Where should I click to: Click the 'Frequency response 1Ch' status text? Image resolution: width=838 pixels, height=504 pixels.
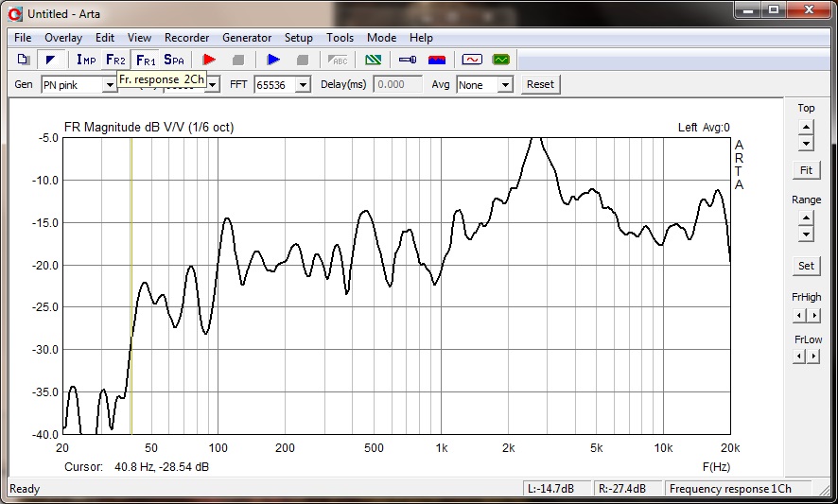[x=730, y=489]
